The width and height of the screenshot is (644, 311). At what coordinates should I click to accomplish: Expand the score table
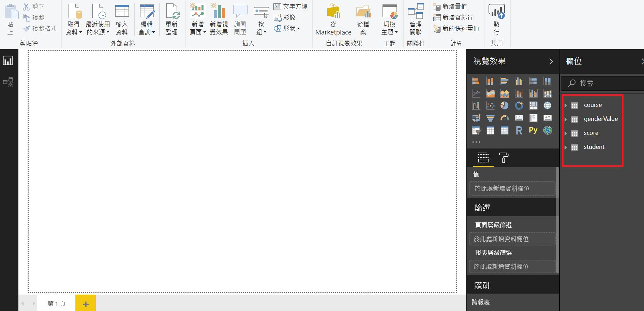click(x=566, y=133)
